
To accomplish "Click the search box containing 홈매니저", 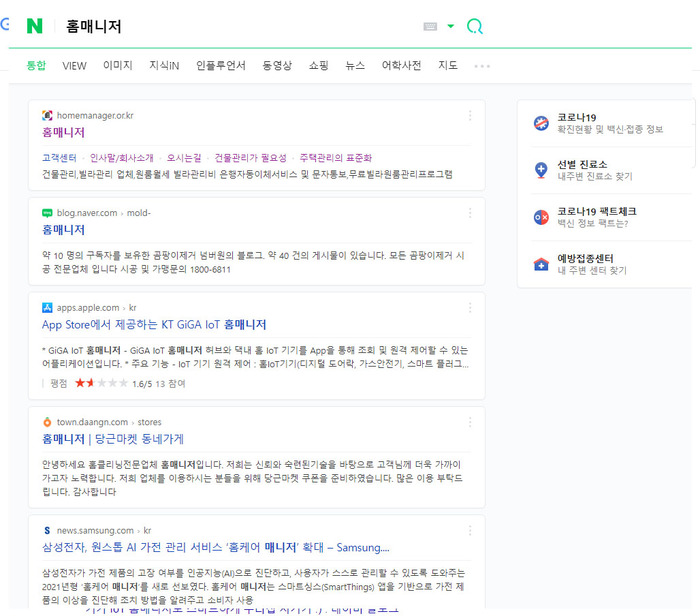I will (241, 26).
